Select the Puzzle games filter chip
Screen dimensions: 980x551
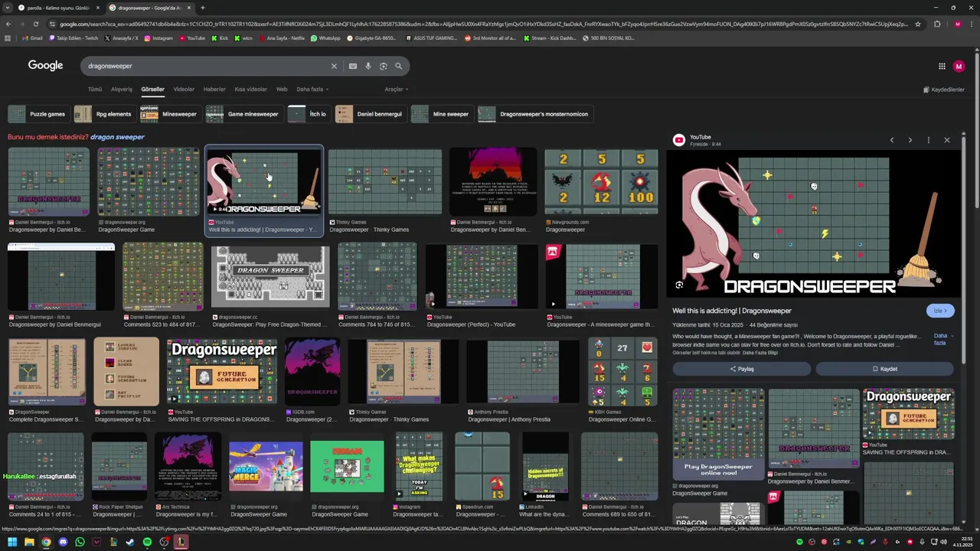coord(38,114)
